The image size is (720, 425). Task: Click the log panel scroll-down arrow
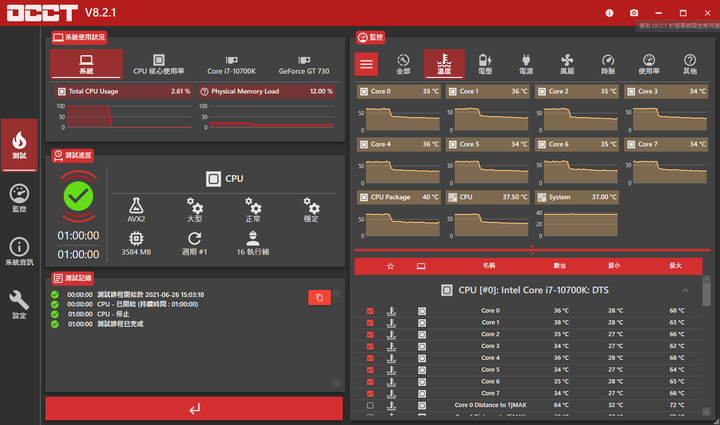pos(337,383)
